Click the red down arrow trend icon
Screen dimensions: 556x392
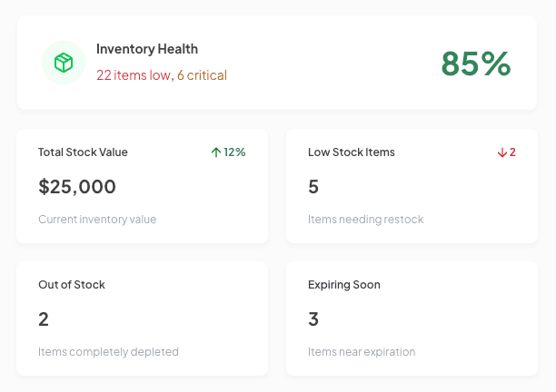click(x=501, y=152)
